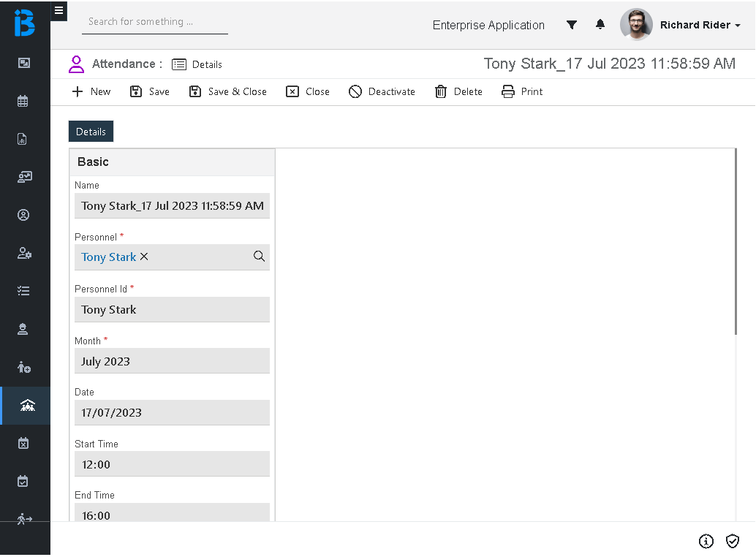Open the user circle sidebar icon
Screen dimensions: 756x557
tap(23, 215)
